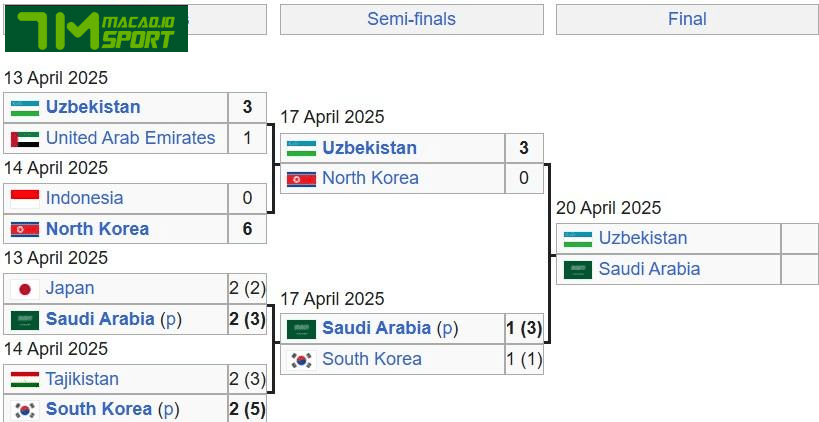Image resolution: width=819 pixels, height=422 pixels.
Task: Click the Indonesia flag icon
Action: click(25, 198)
